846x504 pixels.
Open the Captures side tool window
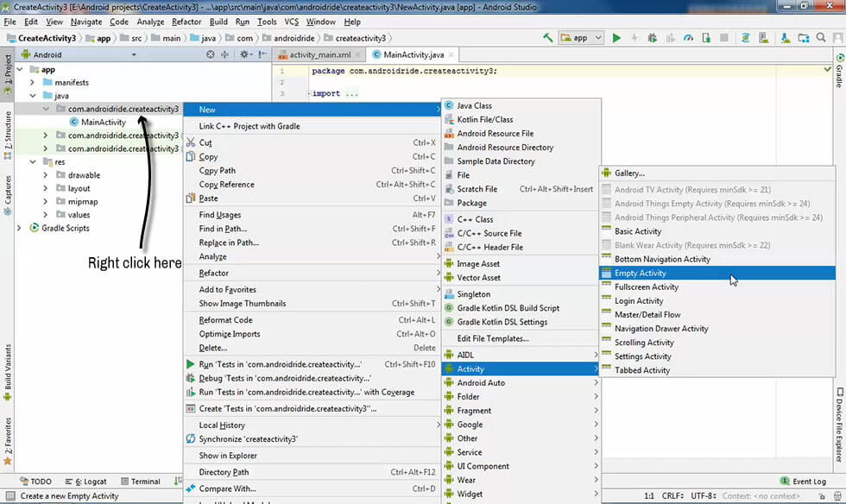click(8, 195)
